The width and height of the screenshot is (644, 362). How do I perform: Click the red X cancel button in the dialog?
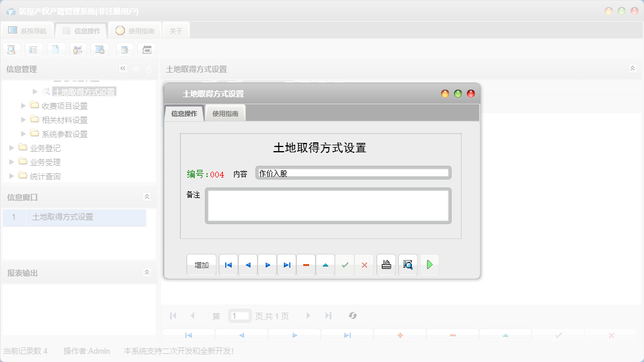click(364, 265)
